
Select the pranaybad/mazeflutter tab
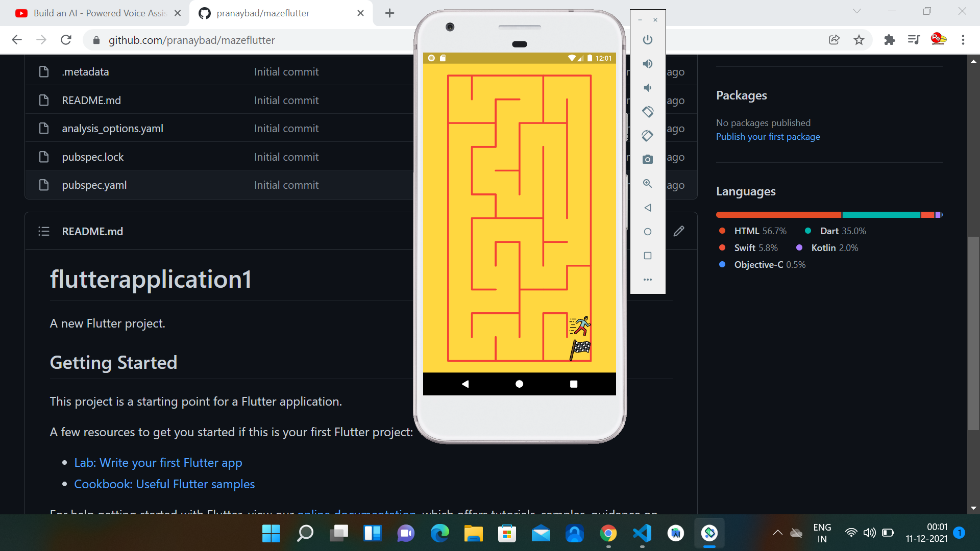pyautogui.click(x=280, y=13)
